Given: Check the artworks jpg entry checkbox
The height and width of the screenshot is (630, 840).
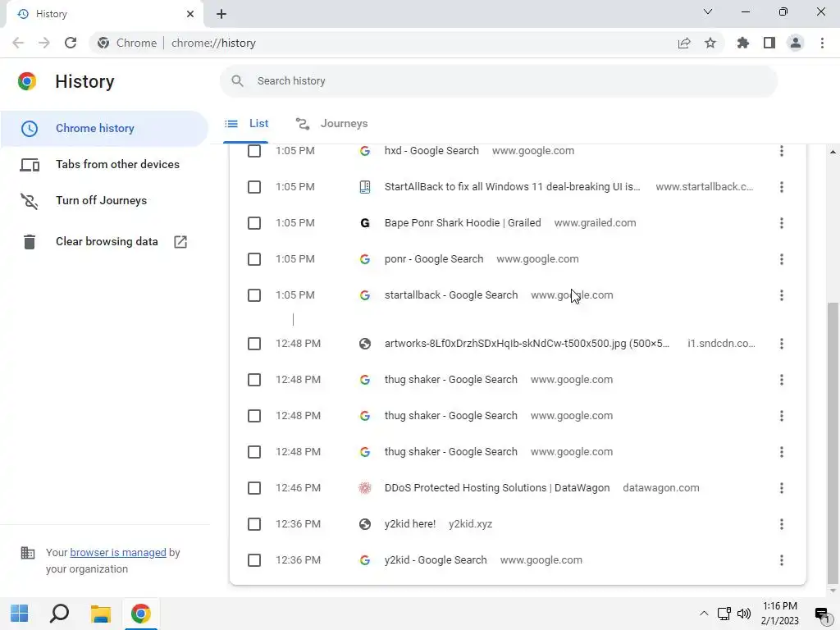Looking at the screenshot, I should pyautogui.click(x=254, y=344).
